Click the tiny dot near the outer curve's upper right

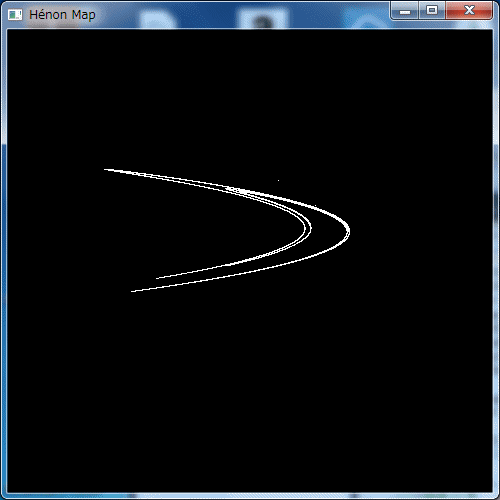316,205
